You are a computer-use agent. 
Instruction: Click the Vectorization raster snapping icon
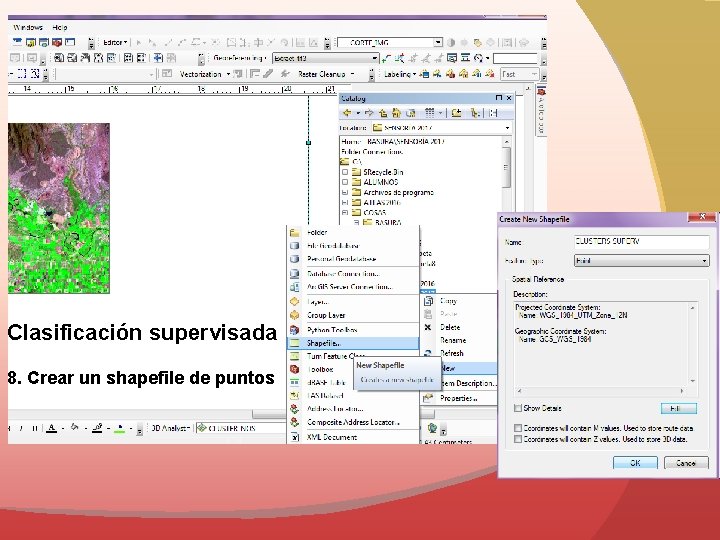click(238, 74)
